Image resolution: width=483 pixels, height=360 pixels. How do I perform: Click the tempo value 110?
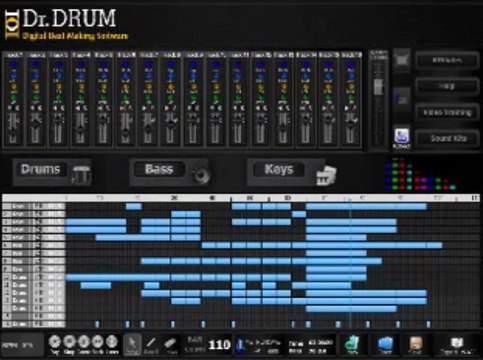pyautogui.click(x=219, y=345)
